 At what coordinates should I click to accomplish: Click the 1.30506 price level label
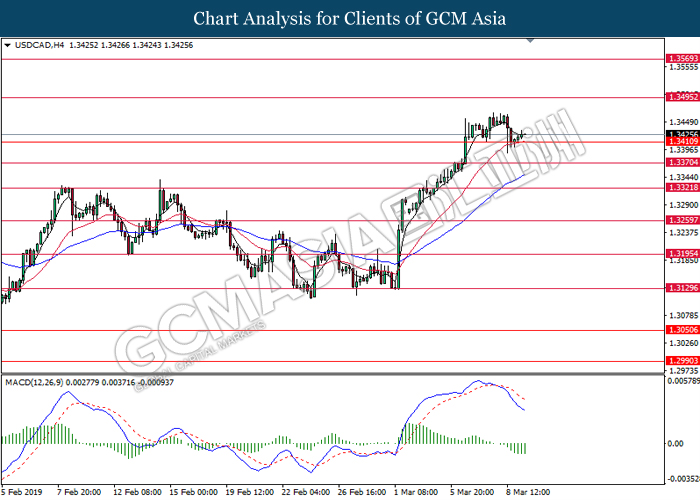(683, 330)
